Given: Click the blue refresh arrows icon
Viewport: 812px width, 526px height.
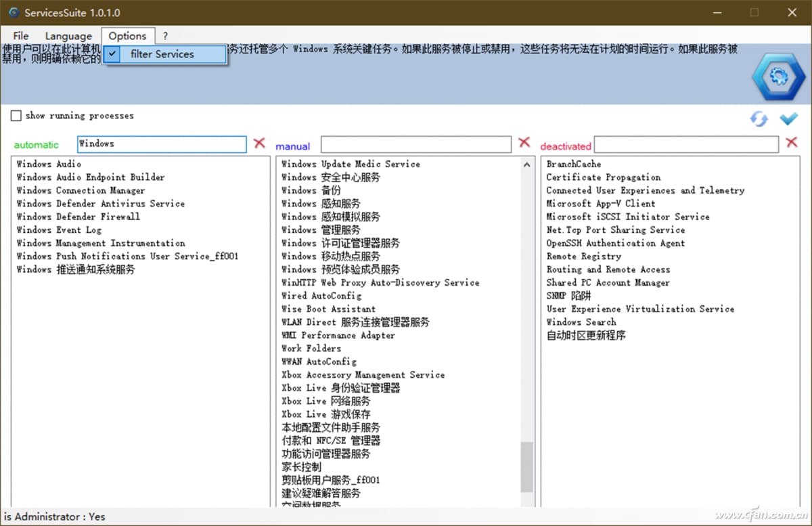Looking at the screenshot, I should pos(759,119).
